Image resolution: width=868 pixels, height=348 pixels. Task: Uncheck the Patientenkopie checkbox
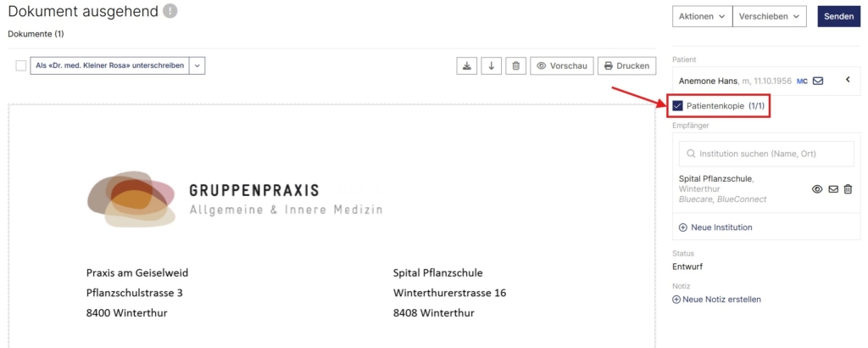tap(677, 106)
